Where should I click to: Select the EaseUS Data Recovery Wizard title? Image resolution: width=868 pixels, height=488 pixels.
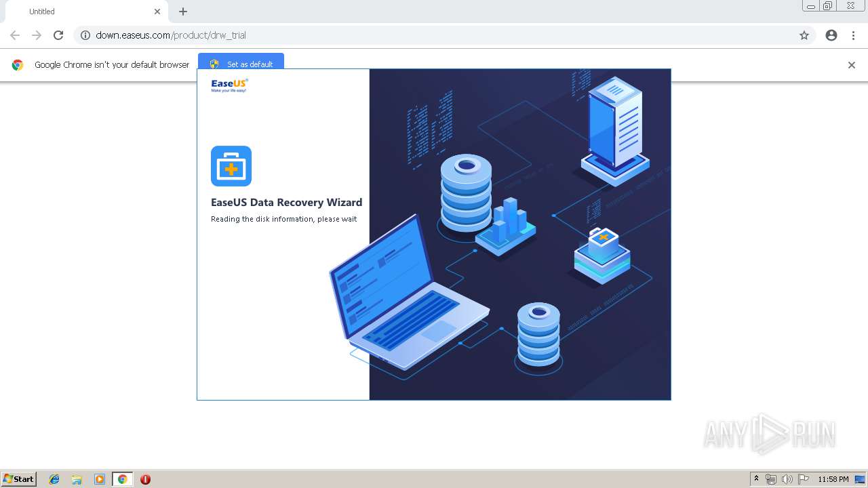point(286,202)
